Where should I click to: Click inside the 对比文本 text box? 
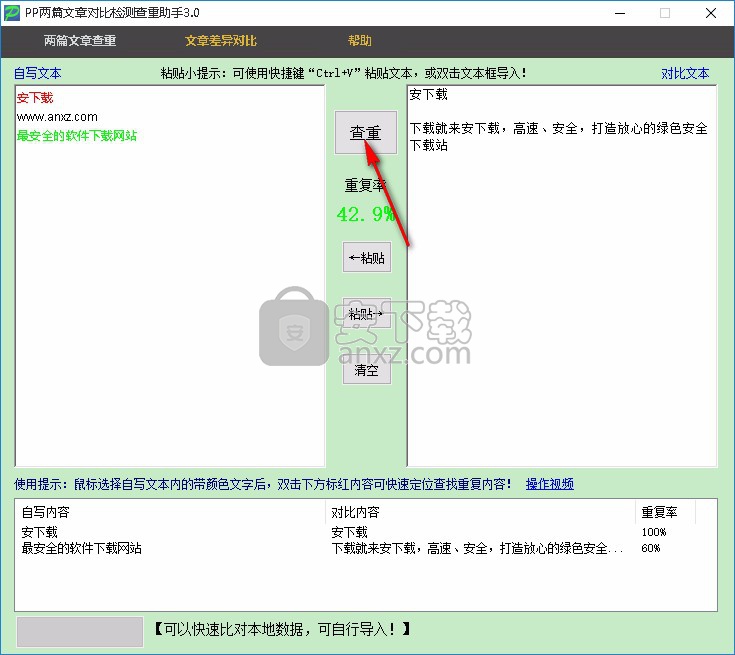[562, 276]
